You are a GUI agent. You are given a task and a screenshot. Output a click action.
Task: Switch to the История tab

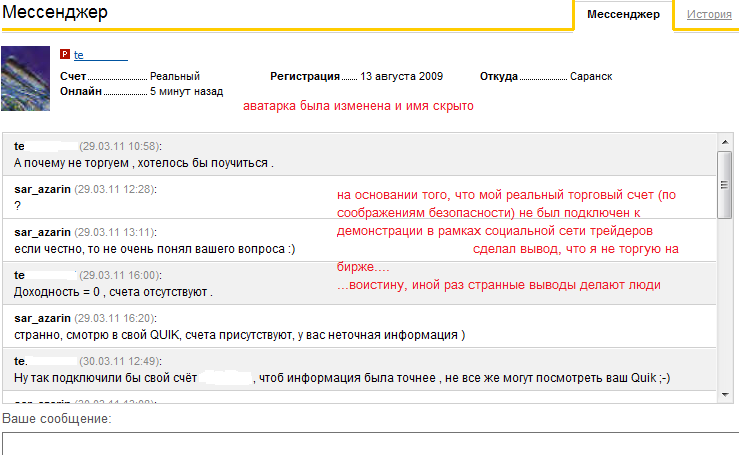pos(709,14)
